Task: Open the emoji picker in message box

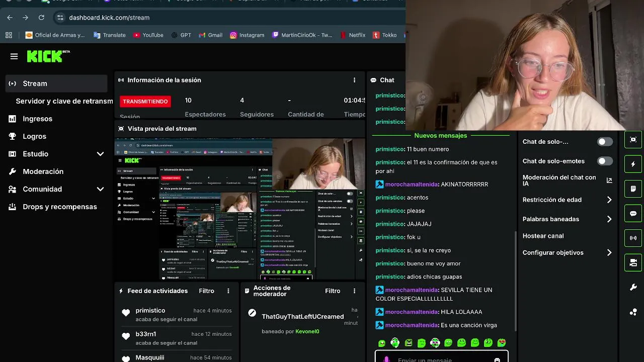Action: point(497,360)
